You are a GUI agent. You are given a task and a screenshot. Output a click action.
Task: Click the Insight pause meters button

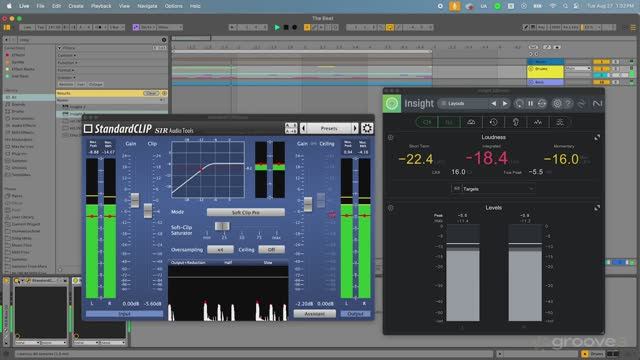530,104
